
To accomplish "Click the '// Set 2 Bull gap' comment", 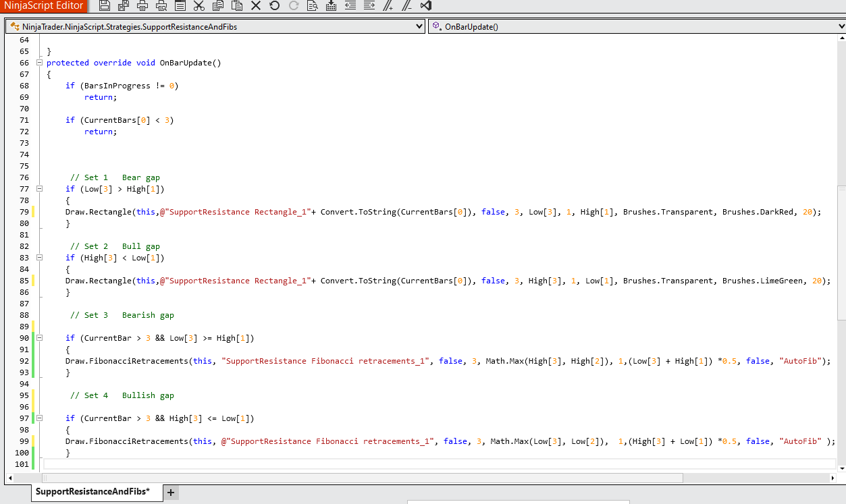I will [115, 246].
